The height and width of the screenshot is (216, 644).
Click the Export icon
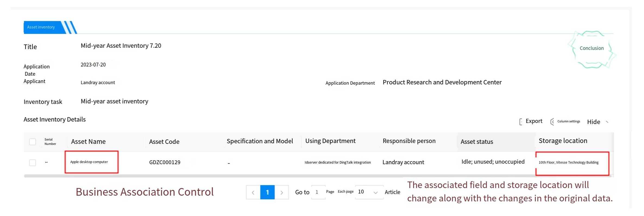520,122
